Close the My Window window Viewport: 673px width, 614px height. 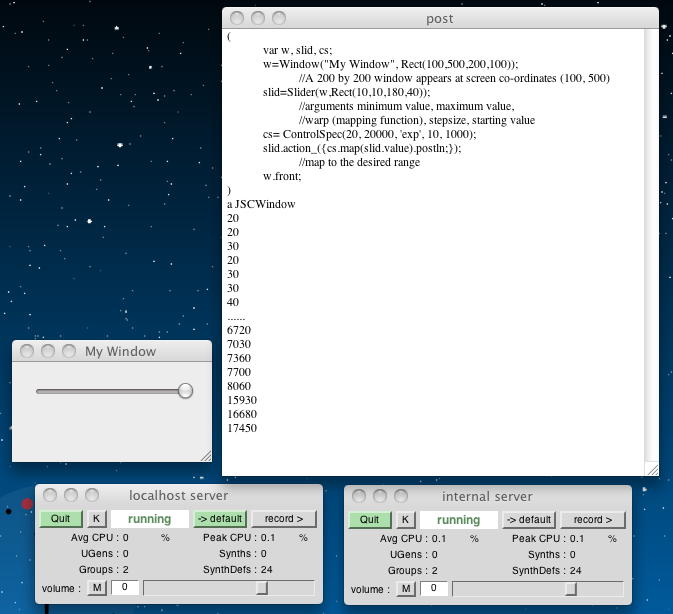coord(26,351)
